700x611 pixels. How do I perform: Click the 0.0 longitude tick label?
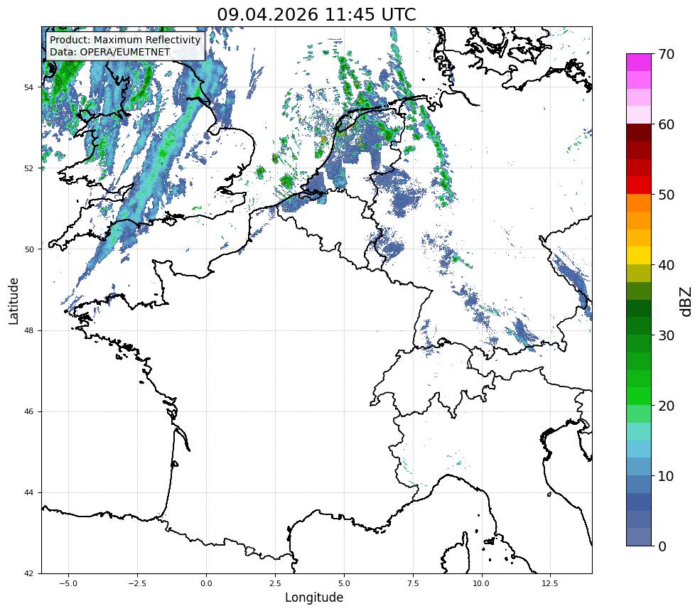click(x=206, y=583)
